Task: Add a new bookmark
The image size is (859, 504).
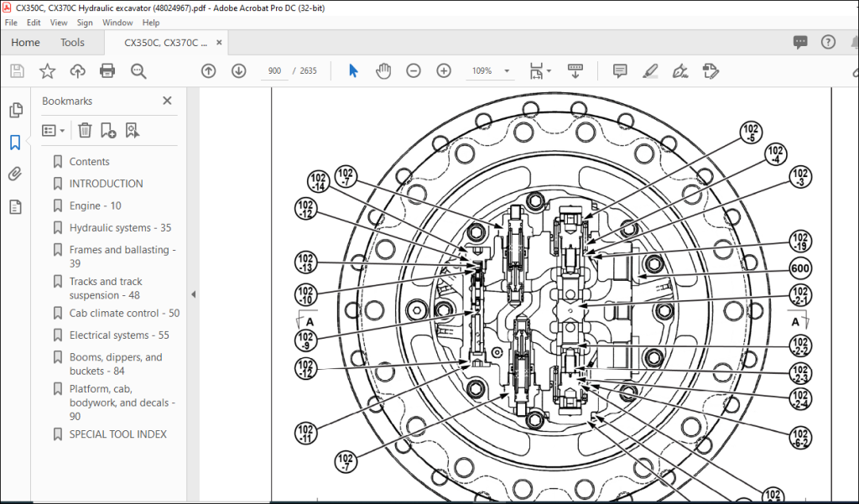Action: pos(108,130)
